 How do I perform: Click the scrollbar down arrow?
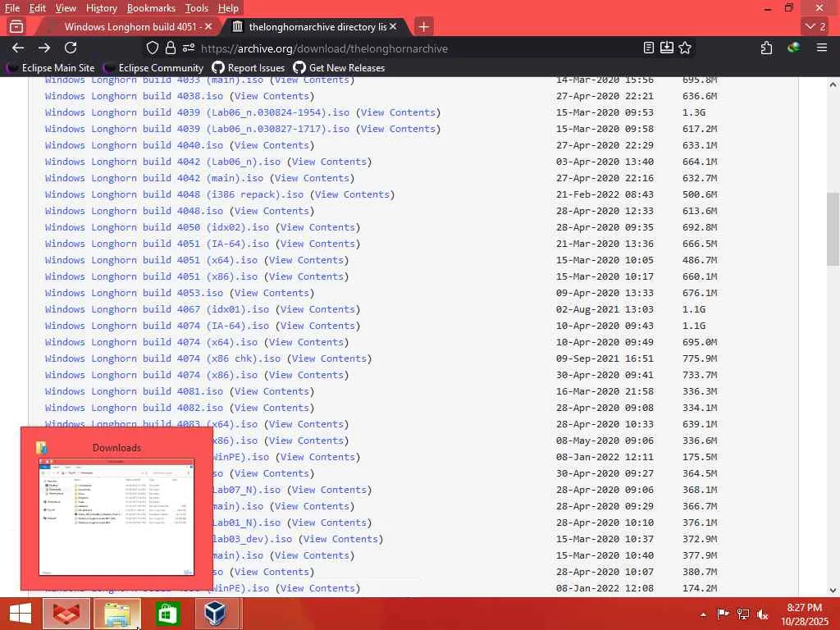[833, 591]
